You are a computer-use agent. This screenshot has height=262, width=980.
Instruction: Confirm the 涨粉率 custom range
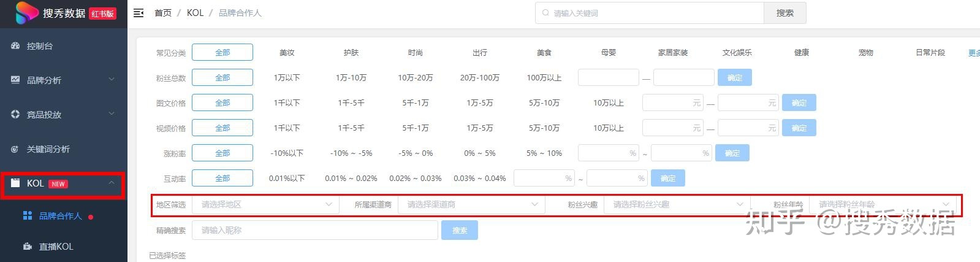(x=732, y=153)
